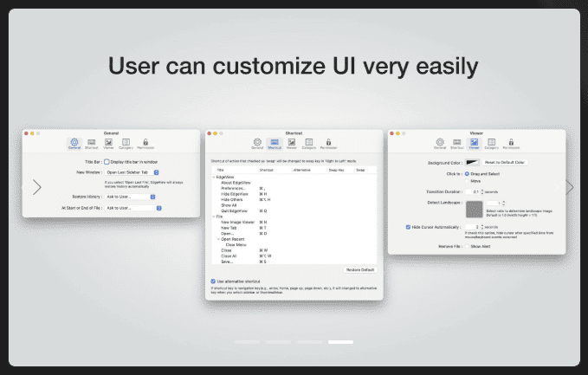This screenshot has width=588, height=375.
Task: Open Permission lock icon in General window
Action: pyautogui.click(x=145, y=144)
